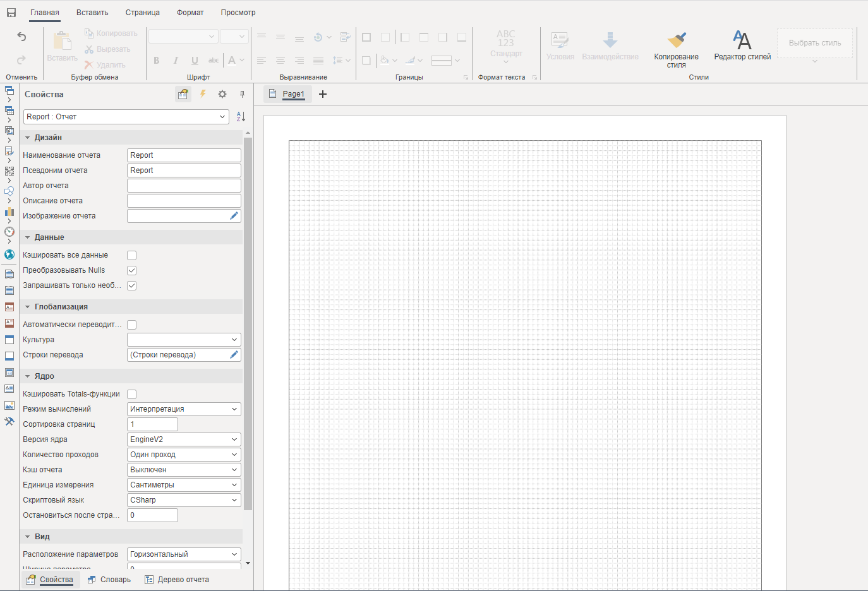Image resolution: width=868 pixels, height=591 pixels.
Task: Open the Единица измерения dropdown
Action: pyautogui.click(x=184, y=485)
